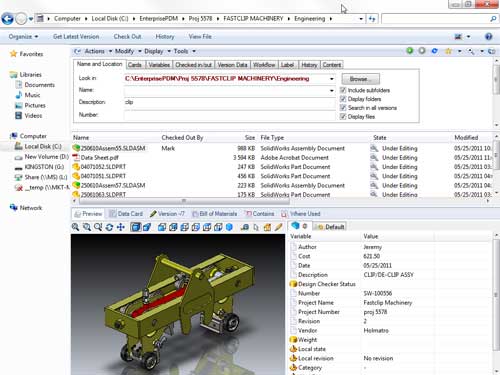Click the refresh icon beside the address bar
The image size is (500, 375).
pos(372,19)
